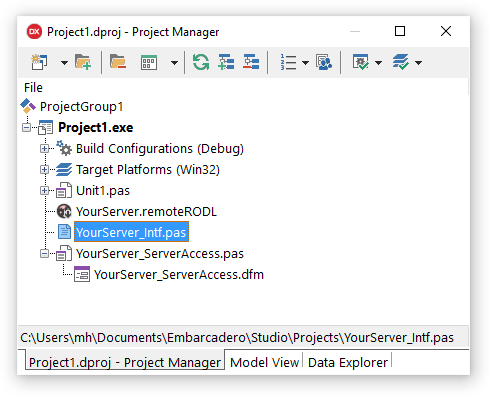Open the dropdown arrow beside the Sort icon
The width and height of the screenshot is (491, 397).
coord(305,63)
